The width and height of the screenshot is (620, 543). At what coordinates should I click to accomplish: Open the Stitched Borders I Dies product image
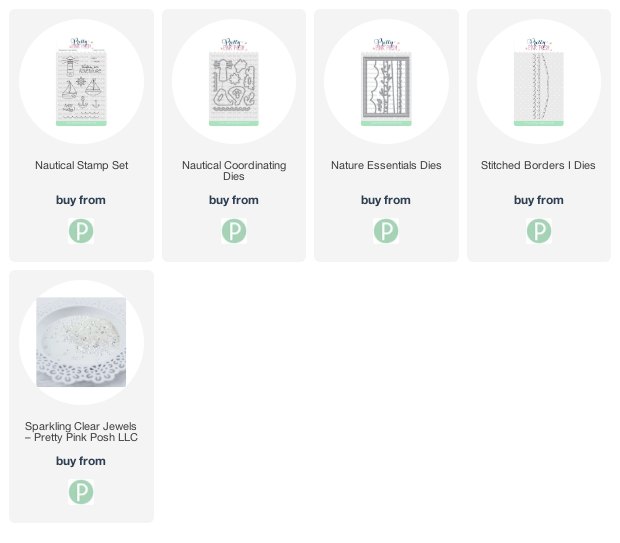pyautogui.click(x=539, y=82)
